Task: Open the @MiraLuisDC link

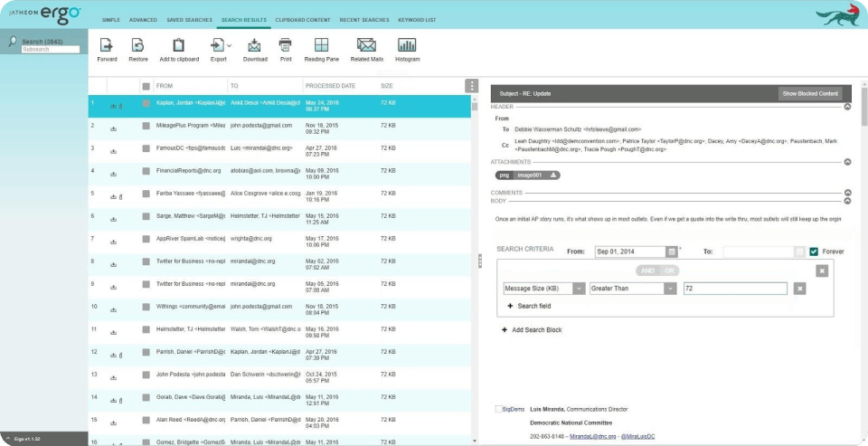Action: click(x=637, y=437)
